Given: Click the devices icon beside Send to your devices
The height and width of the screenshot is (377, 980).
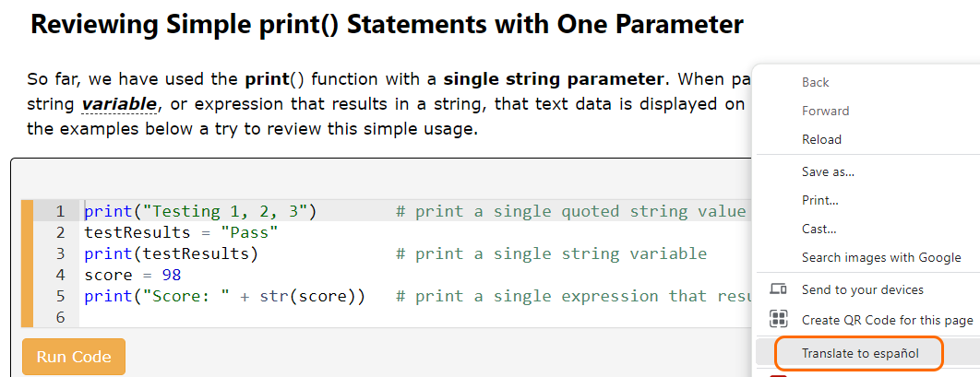Looking at the screenshot, I should 778,289.
